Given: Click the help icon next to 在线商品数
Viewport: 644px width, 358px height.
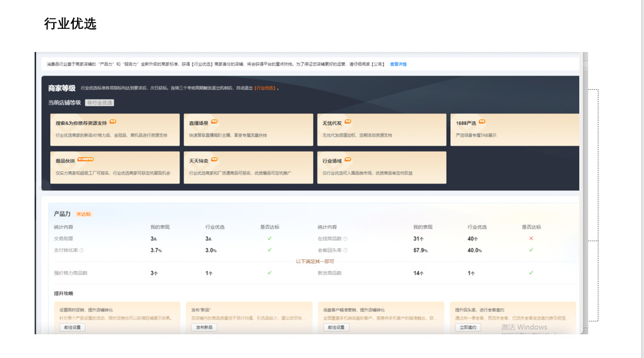Looking at the screenshot, I should [x=345, y=239].
